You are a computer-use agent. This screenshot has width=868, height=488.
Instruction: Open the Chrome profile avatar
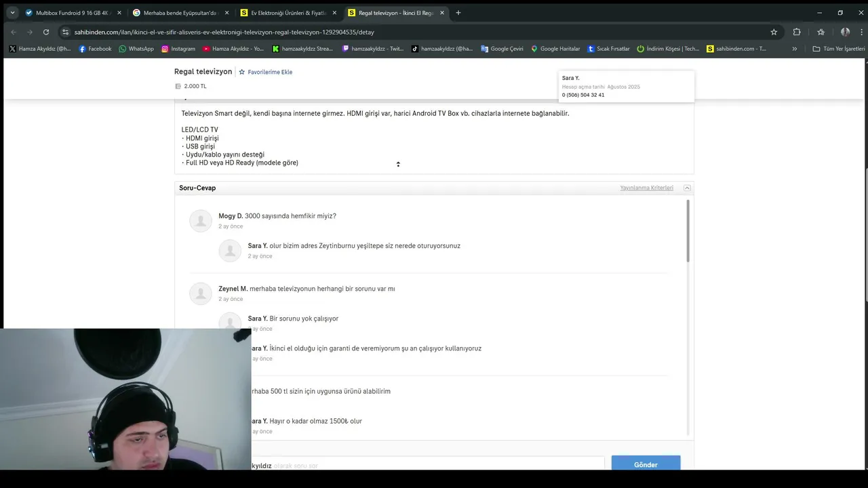point(845,32)
